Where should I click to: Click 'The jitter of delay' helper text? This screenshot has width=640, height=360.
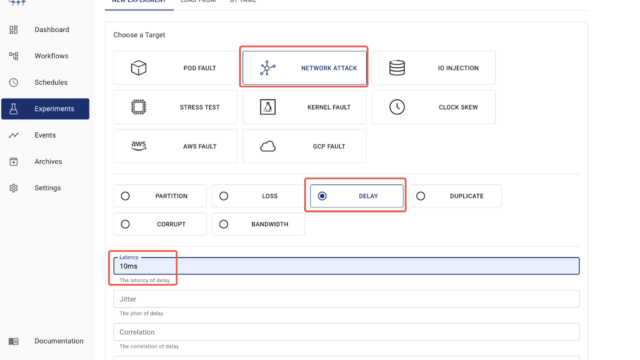coord(141,313)
